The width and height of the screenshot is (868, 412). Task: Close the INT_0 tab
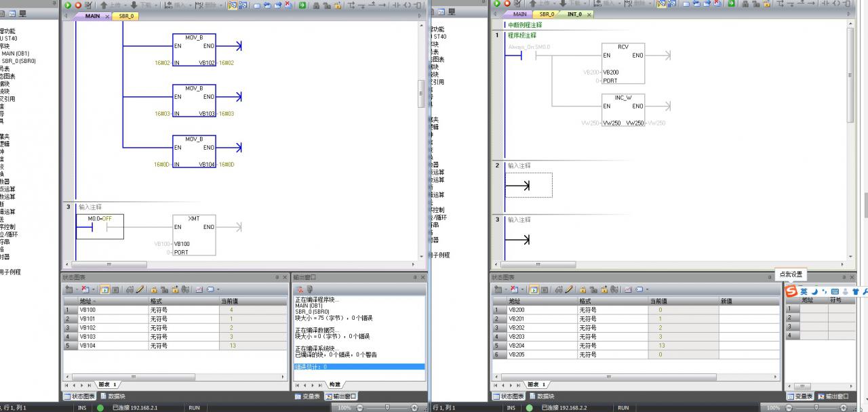click(589, 14)
